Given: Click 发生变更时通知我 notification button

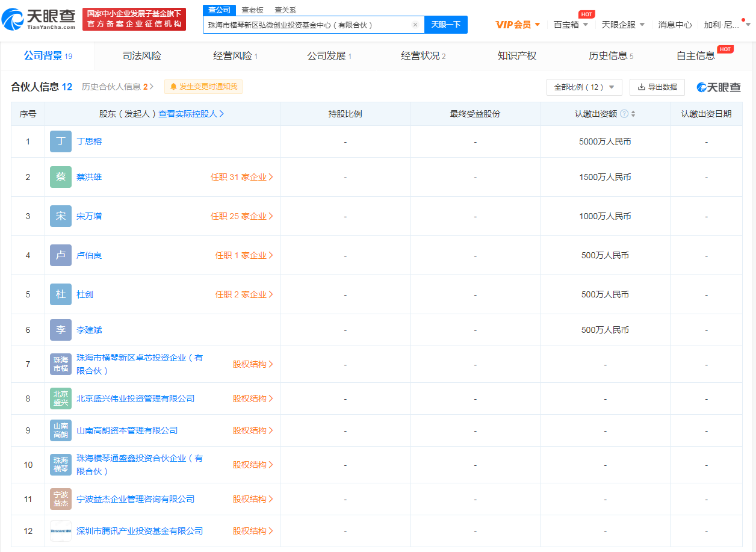Looking at the screenshot, I should click(x=203, y=87).
